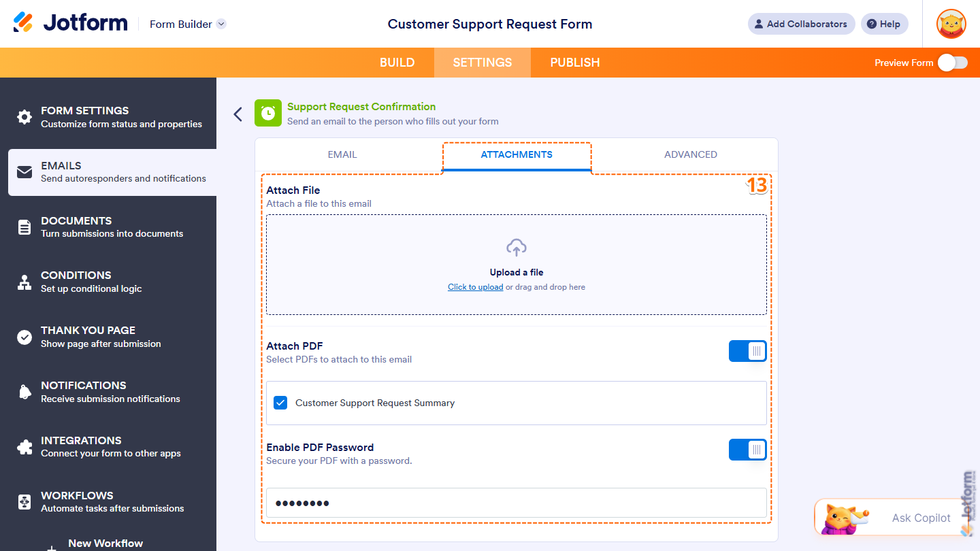Switch to the BUILD tab
Screen dimensions: 980x551
click(x=397, y=63)
